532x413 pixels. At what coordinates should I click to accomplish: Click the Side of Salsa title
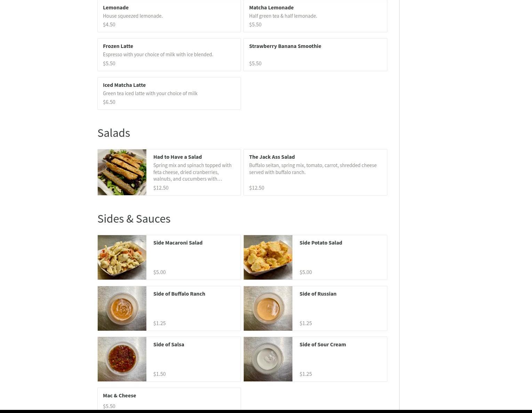click(x=169, y=345)
